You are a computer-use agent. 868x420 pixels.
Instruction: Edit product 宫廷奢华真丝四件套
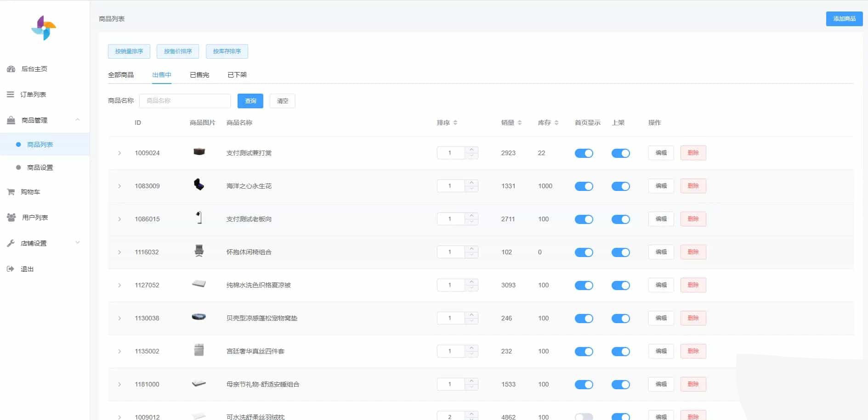click(x=661, y=351)
